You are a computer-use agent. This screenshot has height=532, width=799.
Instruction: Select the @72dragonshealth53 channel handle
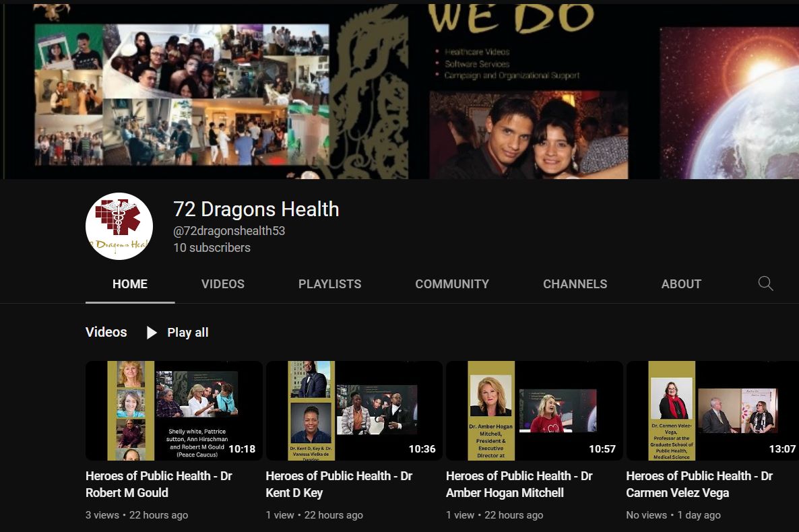[229, 231]
